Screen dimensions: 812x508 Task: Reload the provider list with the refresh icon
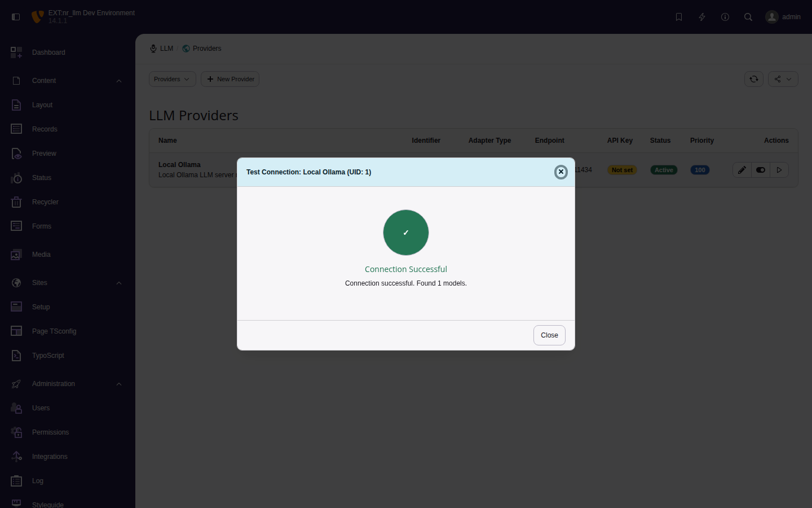pos(754,79)
